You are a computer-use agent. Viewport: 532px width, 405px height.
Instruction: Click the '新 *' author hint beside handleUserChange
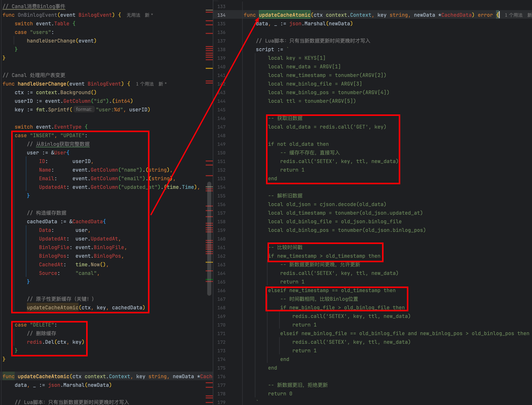click(x=162, y=84)
